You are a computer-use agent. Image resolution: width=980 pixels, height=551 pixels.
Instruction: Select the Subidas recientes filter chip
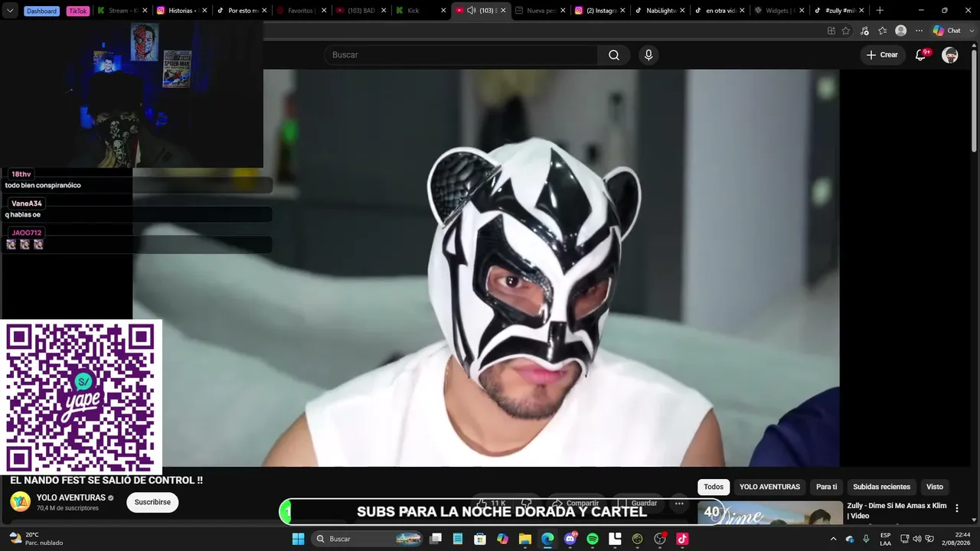[881, 487]
